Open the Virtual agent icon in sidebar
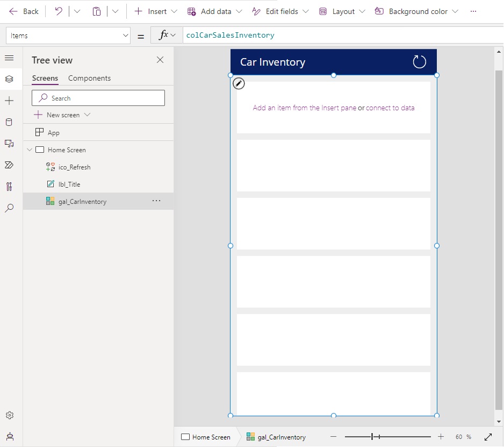 coord(10,437)
